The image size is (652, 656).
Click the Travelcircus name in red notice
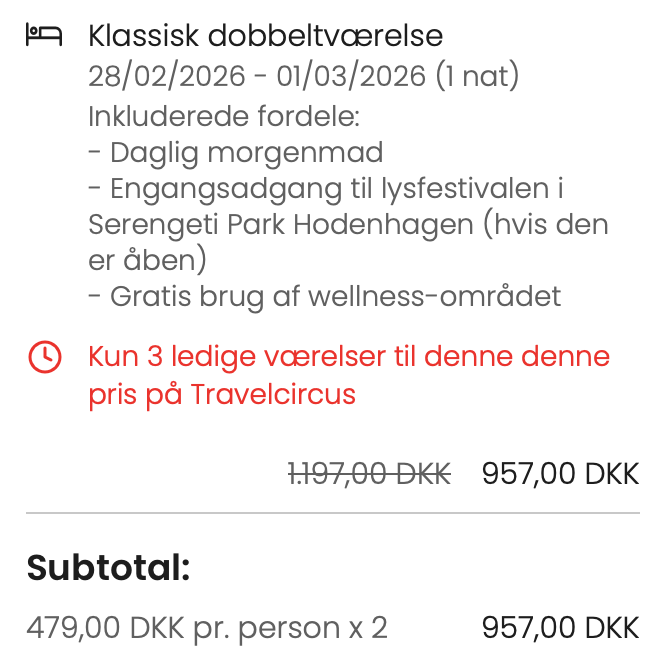273,394
